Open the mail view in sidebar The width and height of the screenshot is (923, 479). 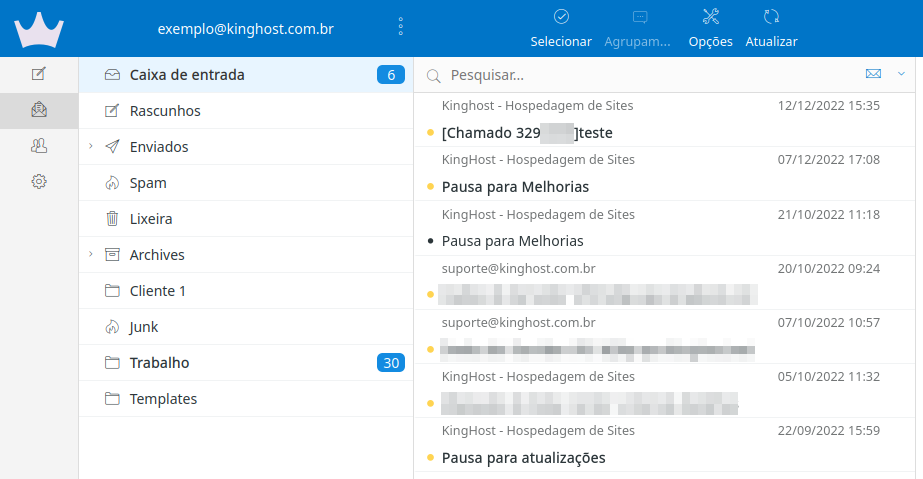(39, 110)
